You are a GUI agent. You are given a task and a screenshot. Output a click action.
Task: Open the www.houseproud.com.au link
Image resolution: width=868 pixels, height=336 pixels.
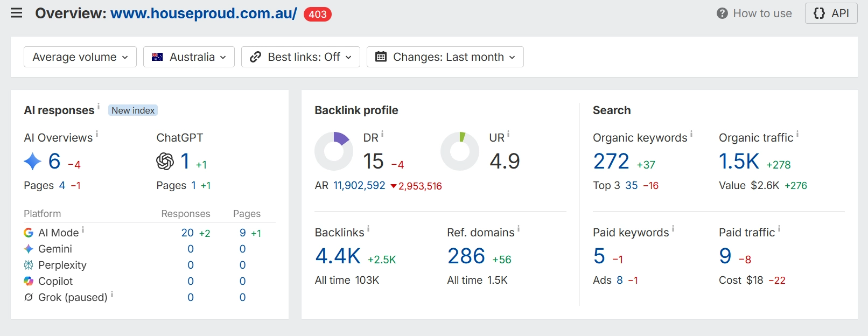pyautogui.click(x=204, y=13)
